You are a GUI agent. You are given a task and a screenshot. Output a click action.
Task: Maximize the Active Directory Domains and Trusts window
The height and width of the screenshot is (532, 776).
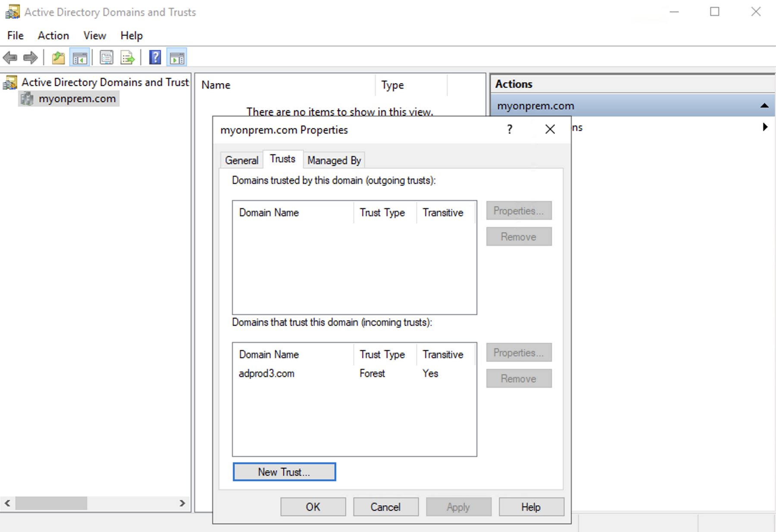(x=715, y=12)
